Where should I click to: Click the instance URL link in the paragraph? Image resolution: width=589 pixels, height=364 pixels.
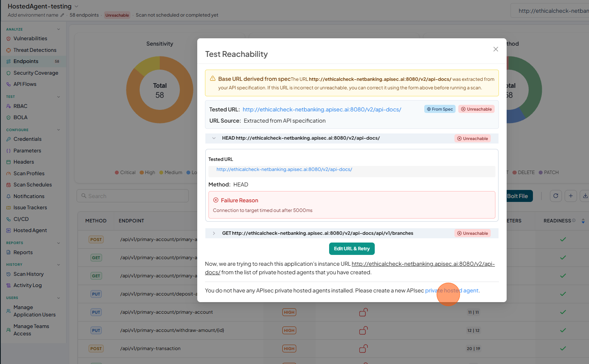(423, 264)
